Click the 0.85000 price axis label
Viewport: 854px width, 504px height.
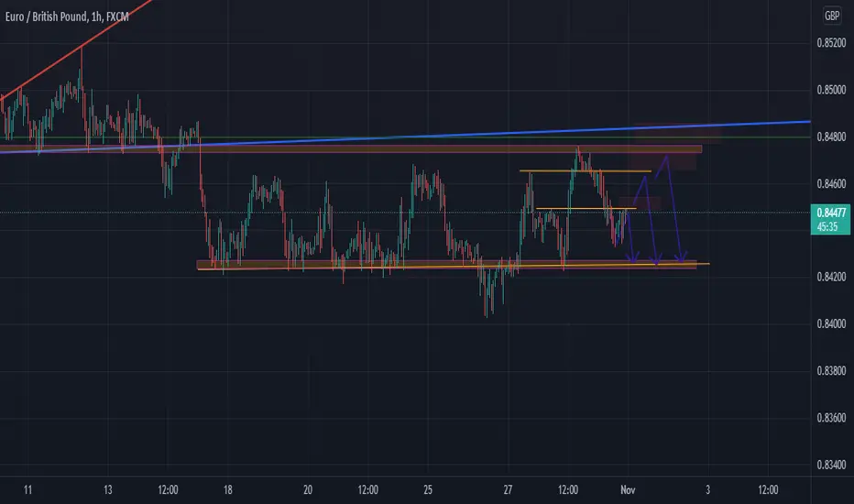pos(832,90)
